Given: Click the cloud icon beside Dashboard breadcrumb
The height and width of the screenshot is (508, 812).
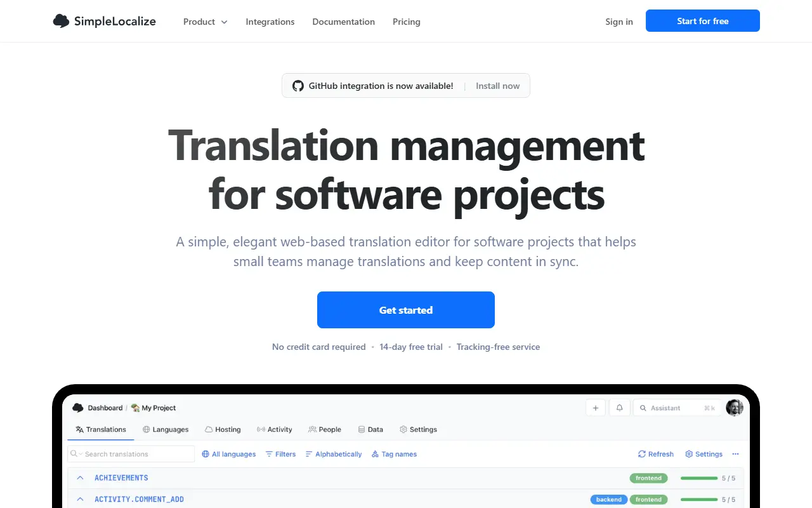Looking at the screenshot, I should coord(78,408).
